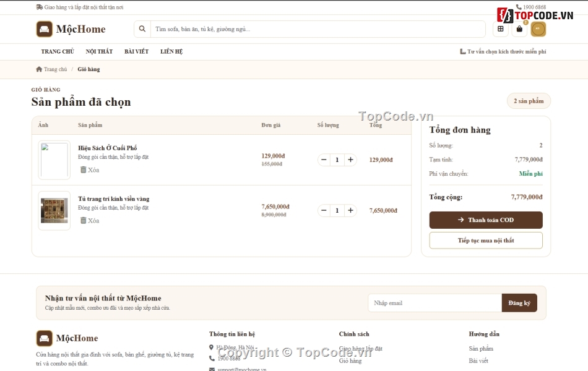Click the MộcHome logo in header
Viewport: 588px width, 371px height.
(71, 29)
